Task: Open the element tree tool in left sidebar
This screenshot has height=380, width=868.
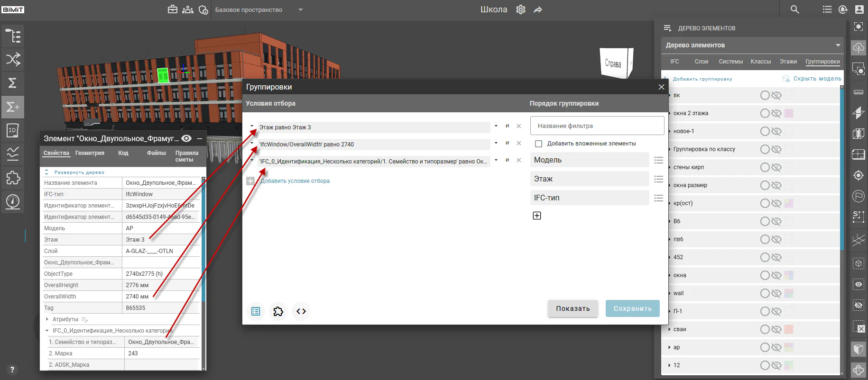Action: (13, 36)
